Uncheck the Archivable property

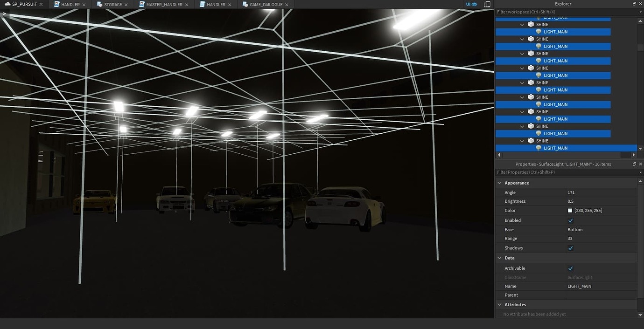point(570,268)
